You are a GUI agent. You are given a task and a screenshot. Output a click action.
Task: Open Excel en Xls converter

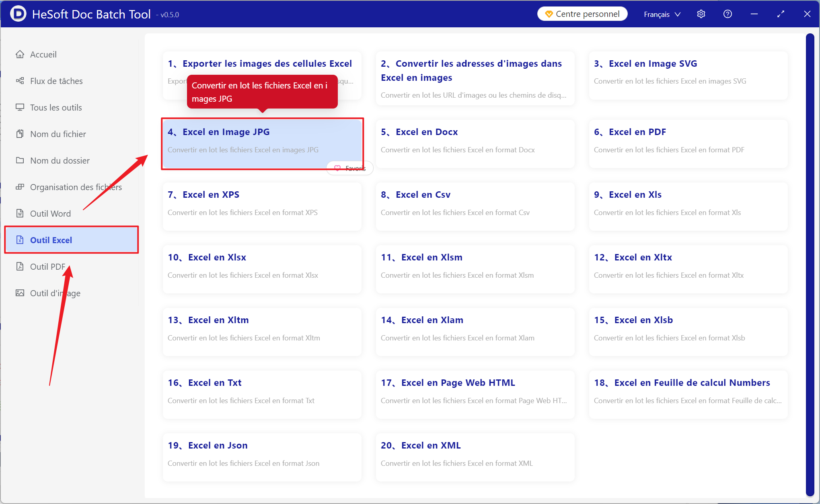pos(688,207)
